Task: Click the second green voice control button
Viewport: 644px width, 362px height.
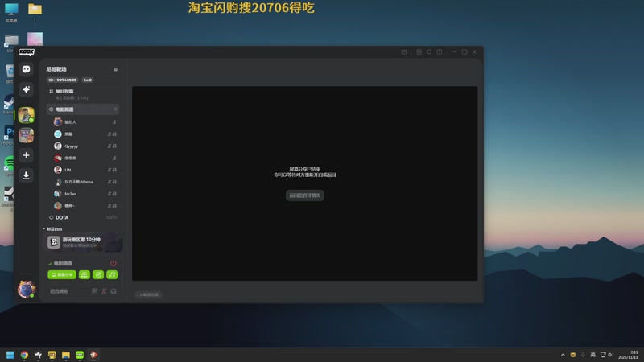Action: [85, 274]
